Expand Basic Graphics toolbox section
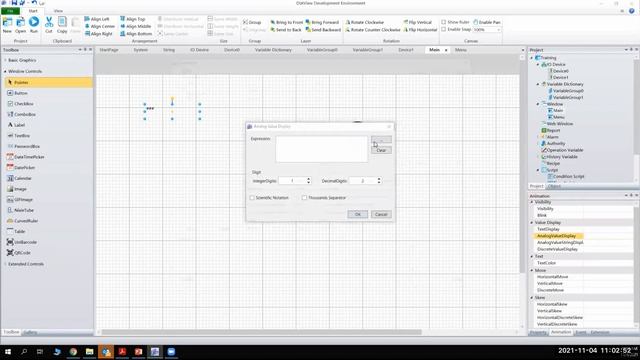Screen dimensions: 640x360 [x=5, y=60]
